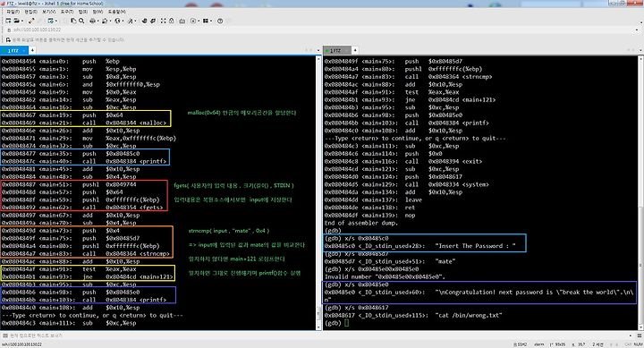Expand the Script dropdown arrow
644x348 pixels.
point(199,21)
